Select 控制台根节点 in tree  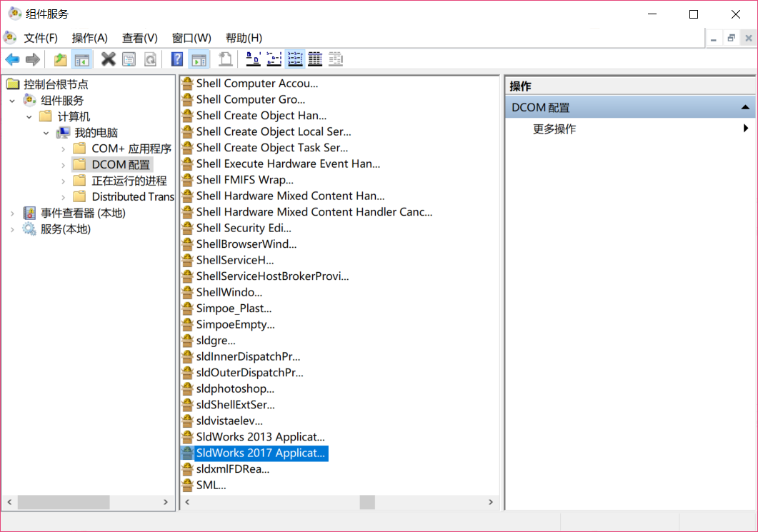tap(56, 84)
